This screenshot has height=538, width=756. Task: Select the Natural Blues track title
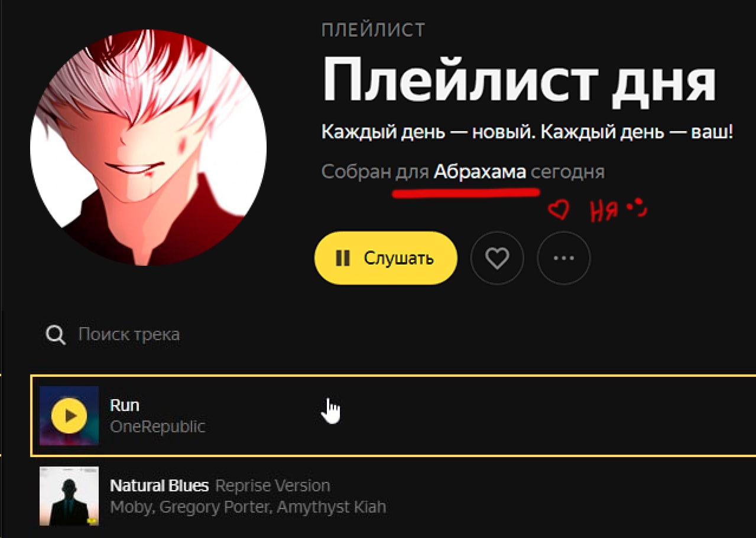point(160,486)
